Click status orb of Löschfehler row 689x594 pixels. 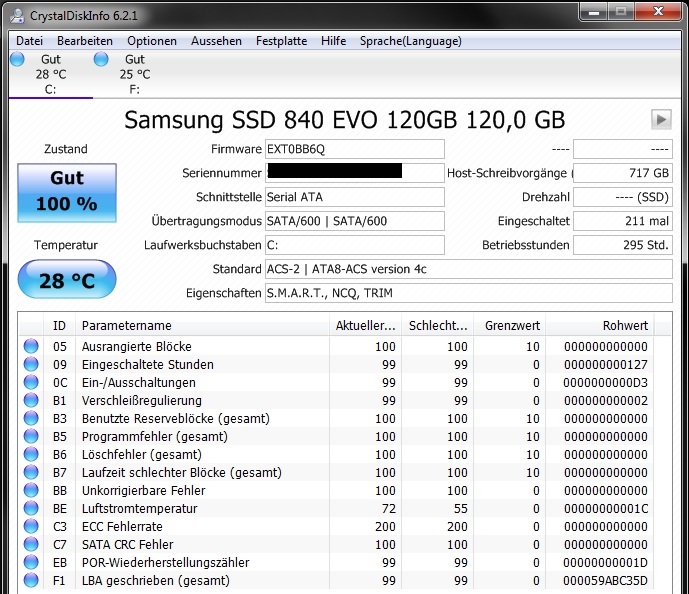coord(31,454)
